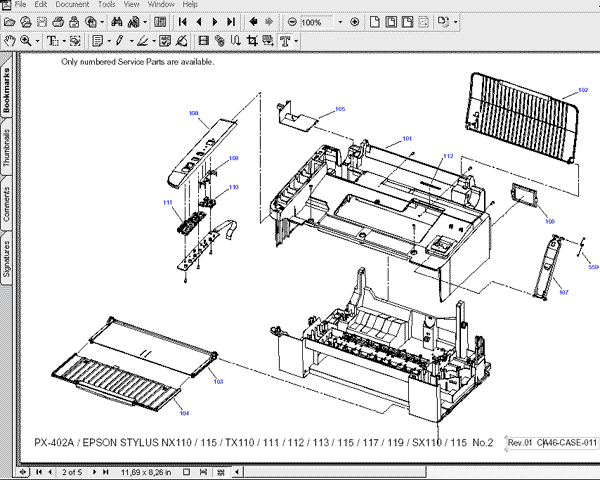Select the Link chain tool
The image size is (600, 480).
(220, 41)
